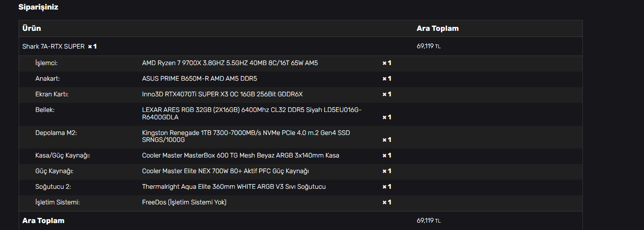The height and width of the screenshot is (230, 644).
Task: Click the bottom 69,119 TL subtotal amount
Action: [x=428, y=220]
